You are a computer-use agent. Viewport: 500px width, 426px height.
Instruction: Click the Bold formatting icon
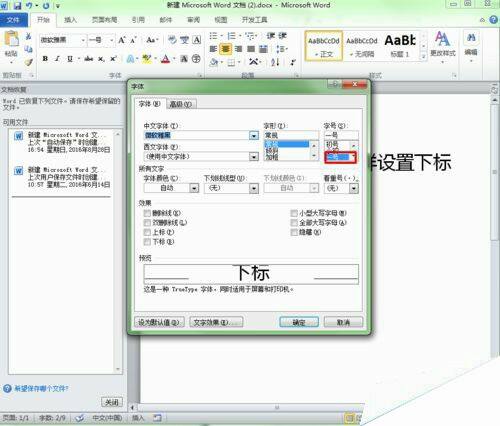pos(45,59)
